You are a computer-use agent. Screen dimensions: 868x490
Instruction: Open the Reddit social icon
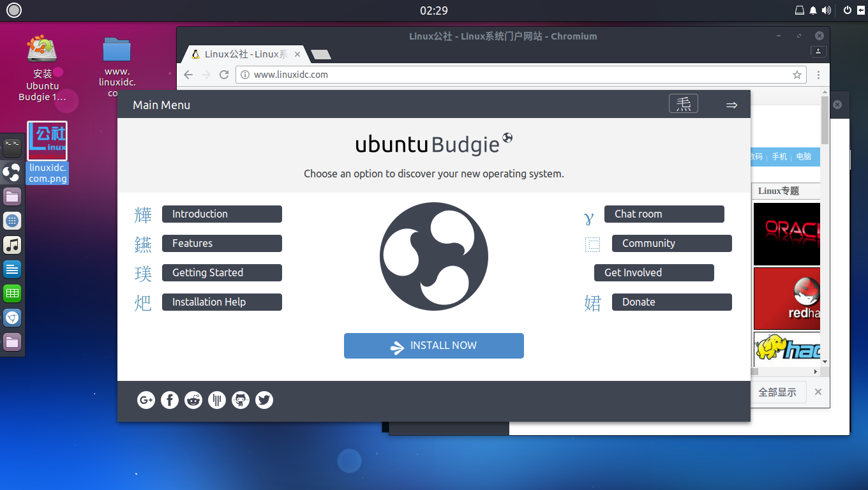click(193, 400)
